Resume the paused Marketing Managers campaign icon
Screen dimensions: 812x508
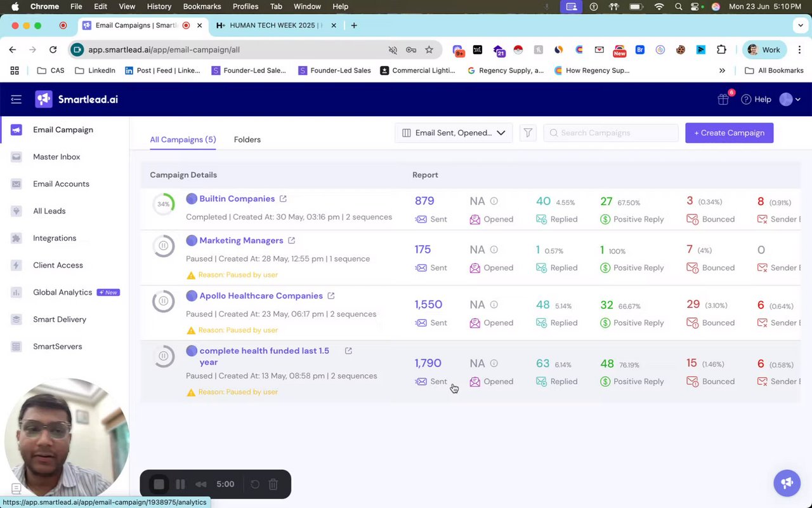tap(164, 246)
